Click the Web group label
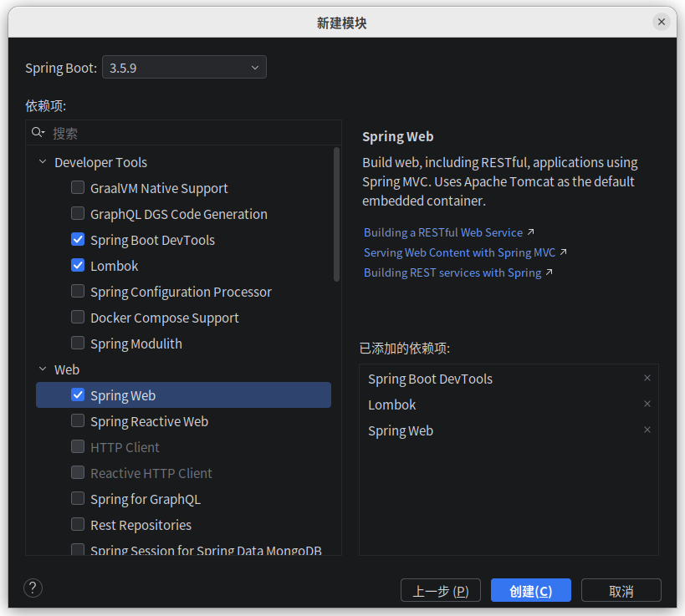685x616 pixels. [x=67, y=369]
